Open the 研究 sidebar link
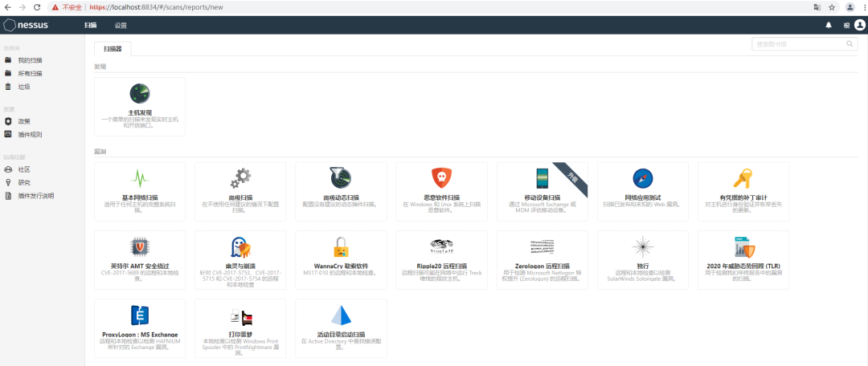 point(24,182)
